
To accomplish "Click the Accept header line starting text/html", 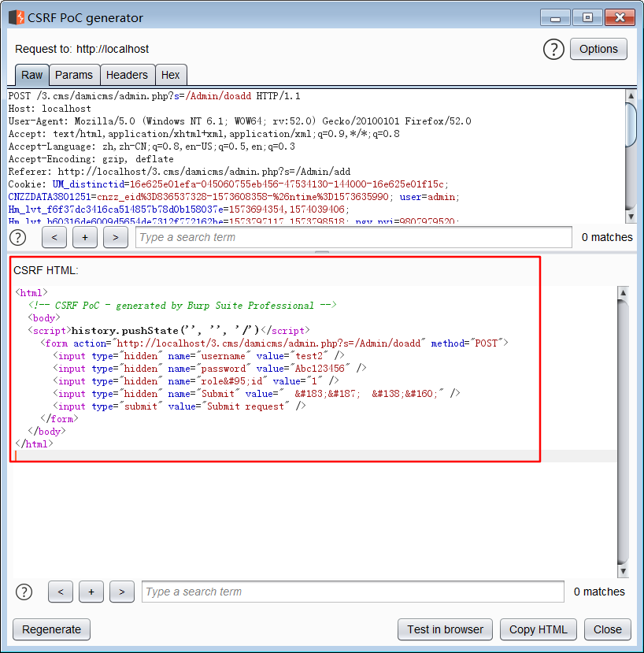I will tap(204, 134).
